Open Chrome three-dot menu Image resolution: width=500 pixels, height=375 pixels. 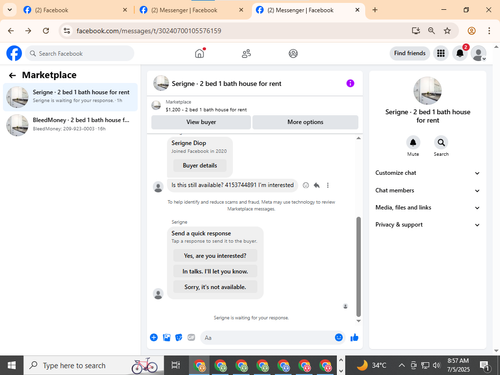tap(489, 31)
